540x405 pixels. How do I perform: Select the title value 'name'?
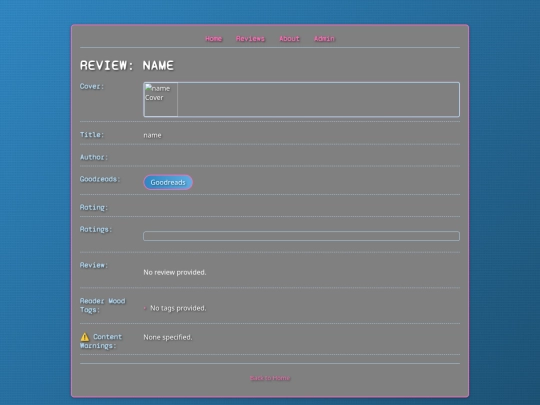152,135
